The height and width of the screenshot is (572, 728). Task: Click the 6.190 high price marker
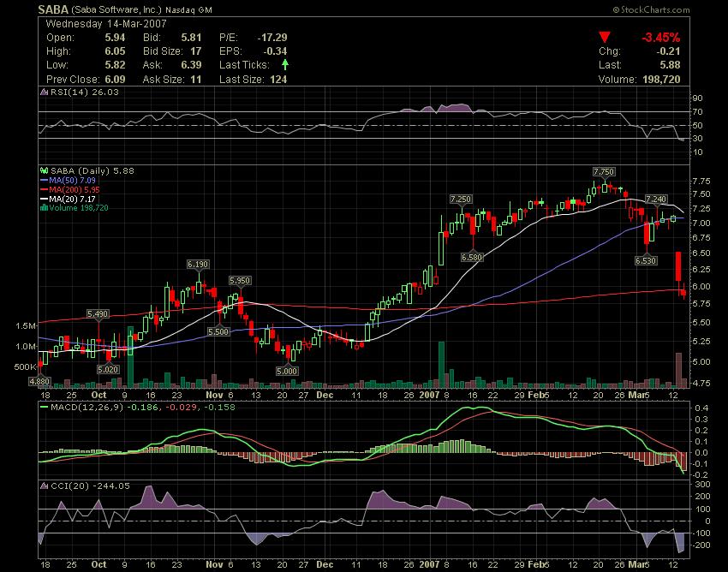(x=198, y=265)
